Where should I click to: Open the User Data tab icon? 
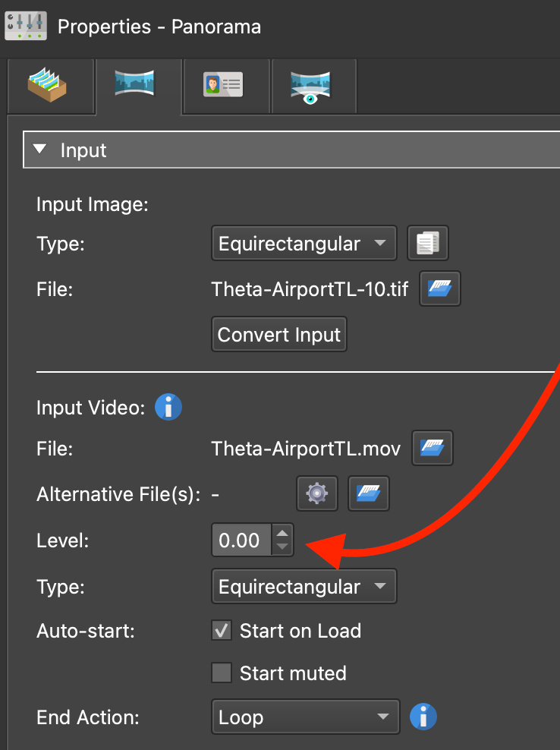tap(223, 84)
